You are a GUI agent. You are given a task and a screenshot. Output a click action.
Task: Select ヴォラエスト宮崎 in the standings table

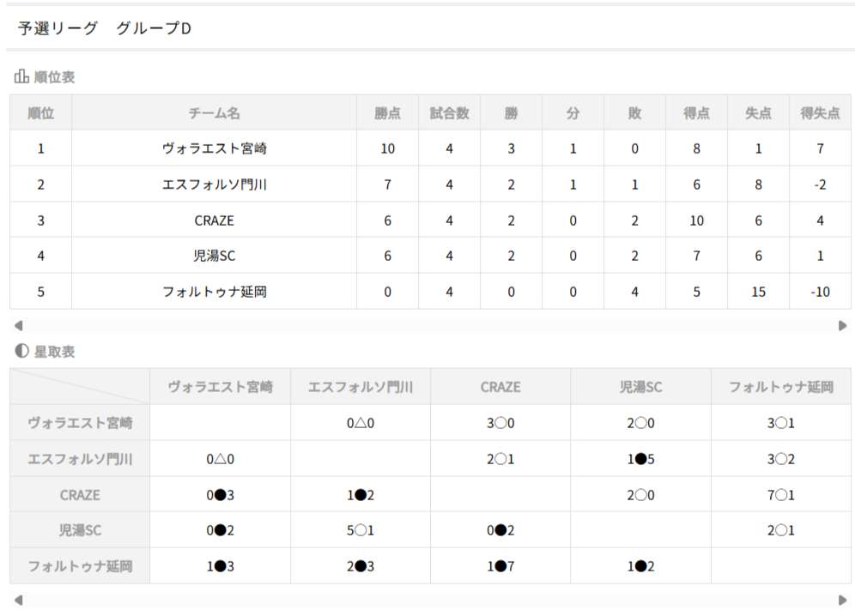click(x=214, y=148)
